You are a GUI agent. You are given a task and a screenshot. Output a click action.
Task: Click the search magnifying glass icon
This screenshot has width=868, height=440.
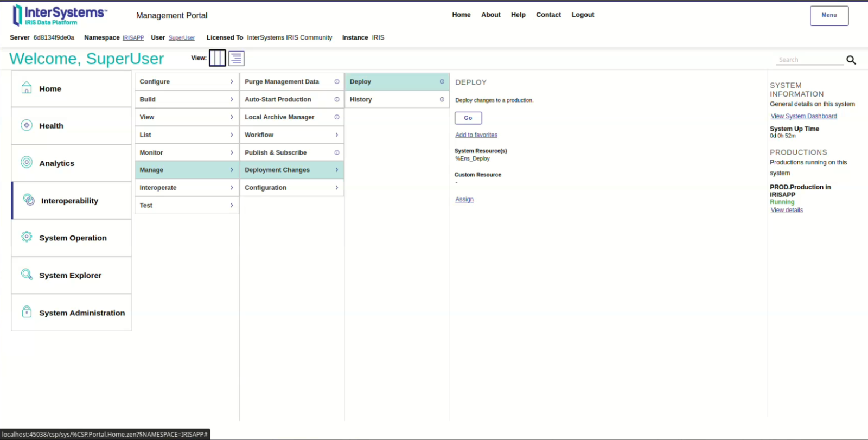click(x=851, y=60)
